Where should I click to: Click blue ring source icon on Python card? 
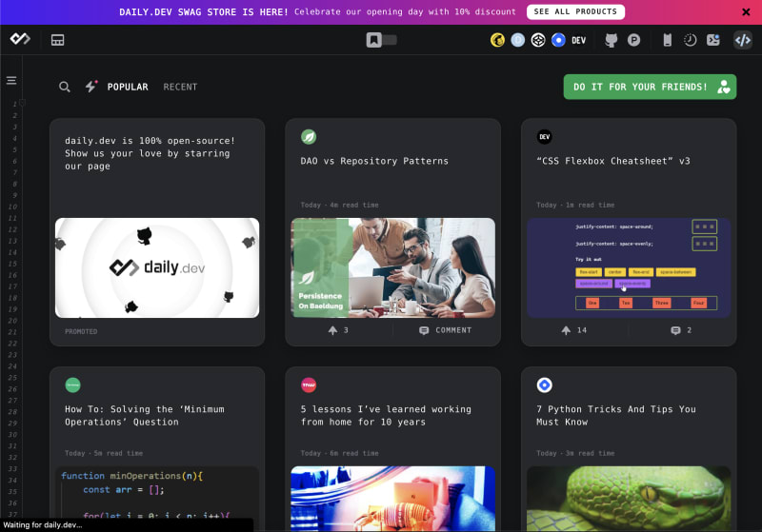tap(544, 384)
